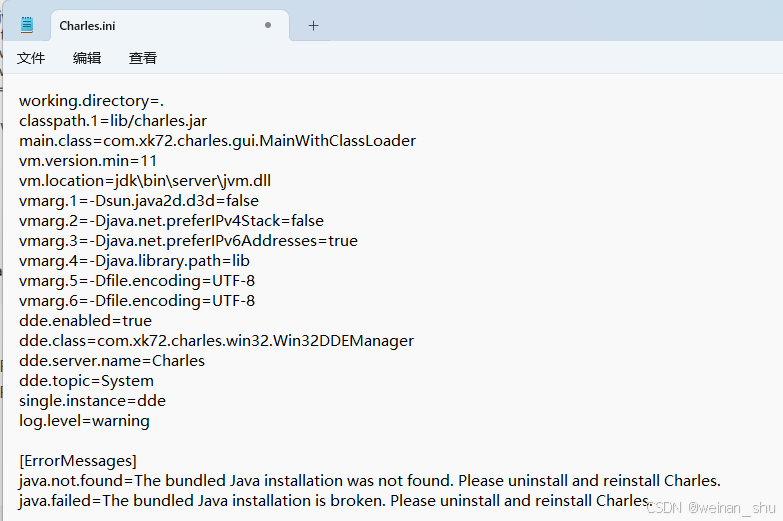783x521 pixels.
Task: Click the line 'dde.topic=System'
Action: [86, 381]
